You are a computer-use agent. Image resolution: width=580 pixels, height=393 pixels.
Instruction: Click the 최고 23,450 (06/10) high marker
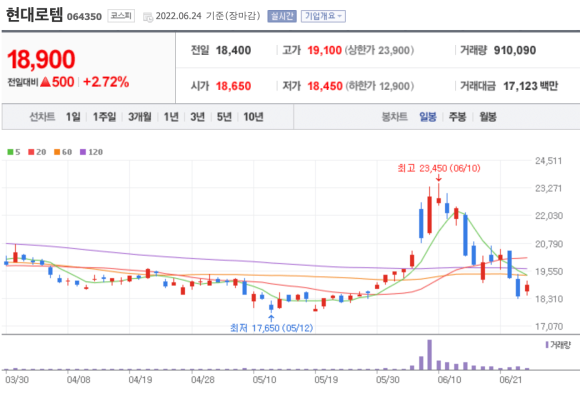[439, 168]
